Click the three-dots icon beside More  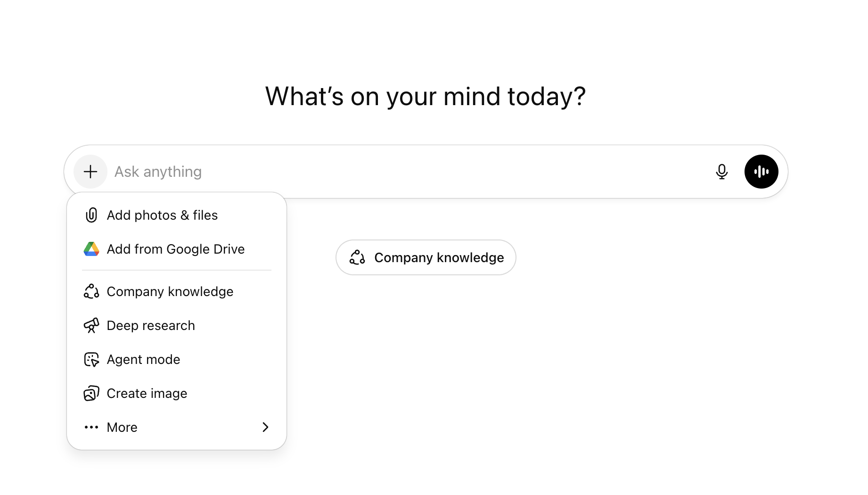tap(91, 427)
